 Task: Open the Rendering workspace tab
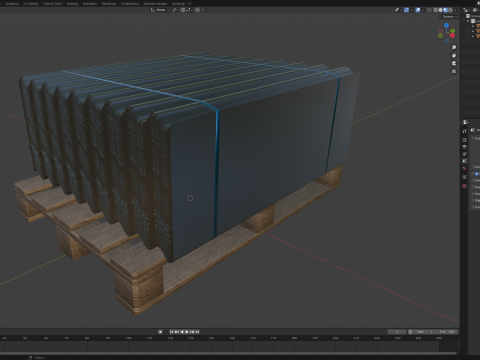coord(109,4)
